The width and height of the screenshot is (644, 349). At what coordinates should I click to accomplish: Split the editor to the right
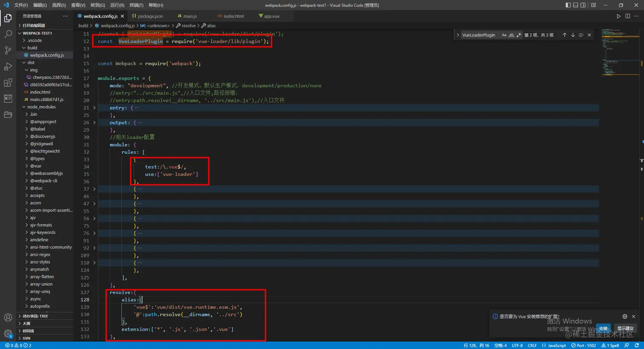click(x=627, y=16)
